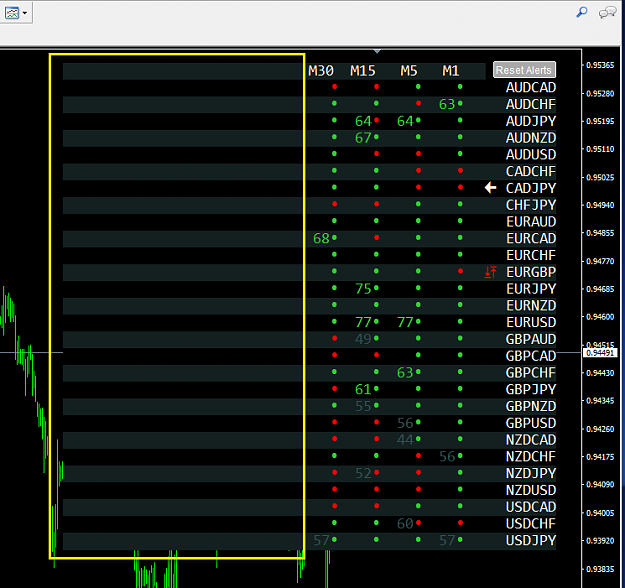This screenshot has width=625, height=588.
Task: Click M5 value 64 in AUDJPY row
Action: pyautogui.click(x=405, y=121)
